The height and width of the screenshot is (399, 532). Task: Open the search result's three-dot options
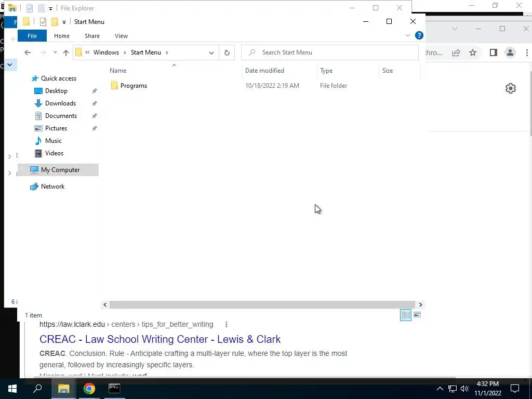227,325
